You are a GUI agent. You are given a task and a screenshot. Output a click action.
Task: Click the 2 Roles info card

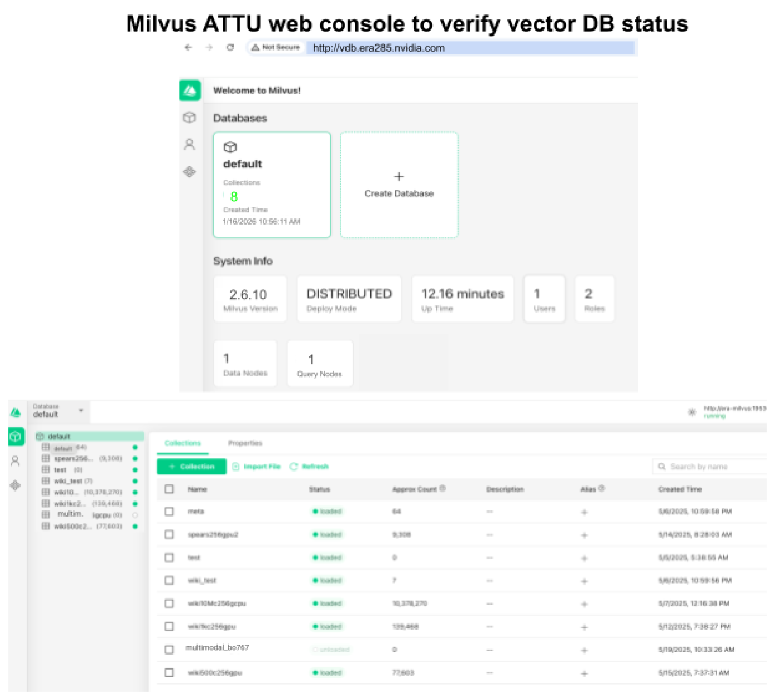594,299
